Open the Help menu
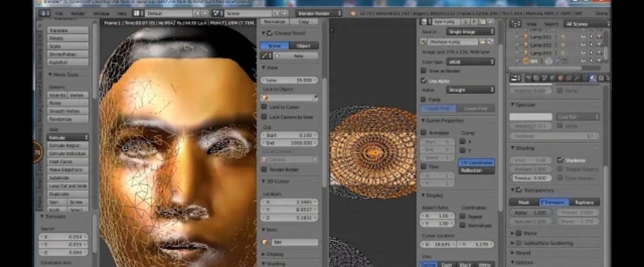Screen dimensions: 644x267 [x=122, y=14]
